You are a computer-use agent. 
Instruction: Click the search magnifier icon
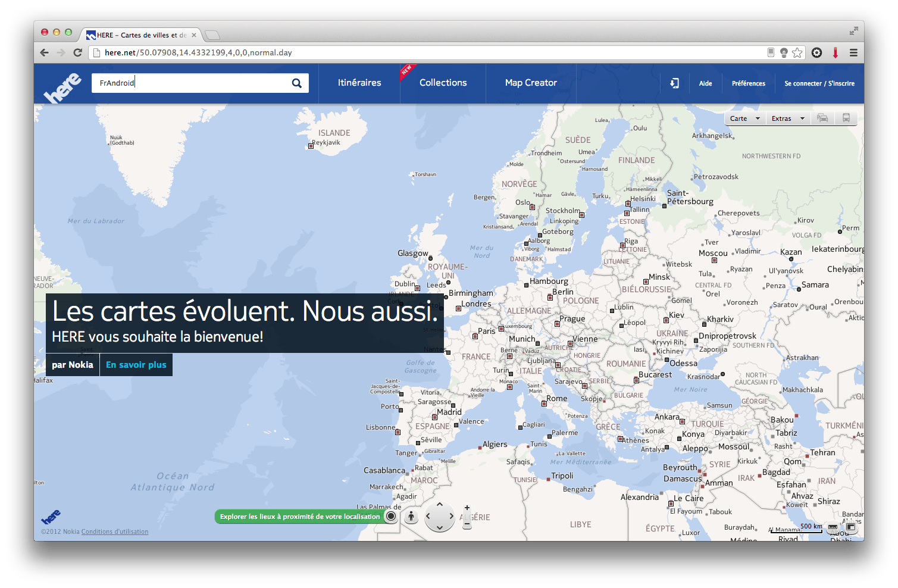tap(296, 83)
